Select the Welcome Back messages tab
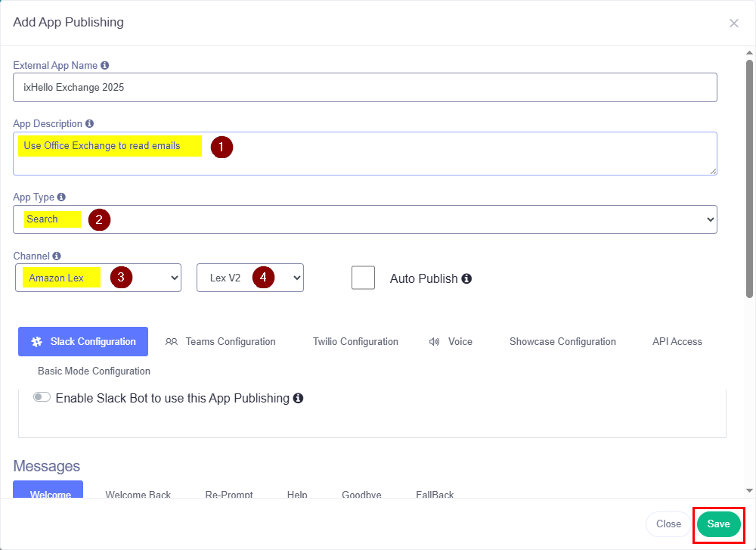 (138, 494)
